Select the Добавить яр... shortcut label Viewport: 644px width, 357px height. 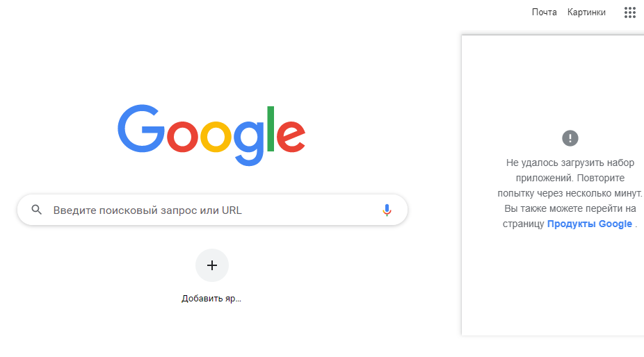211,299
